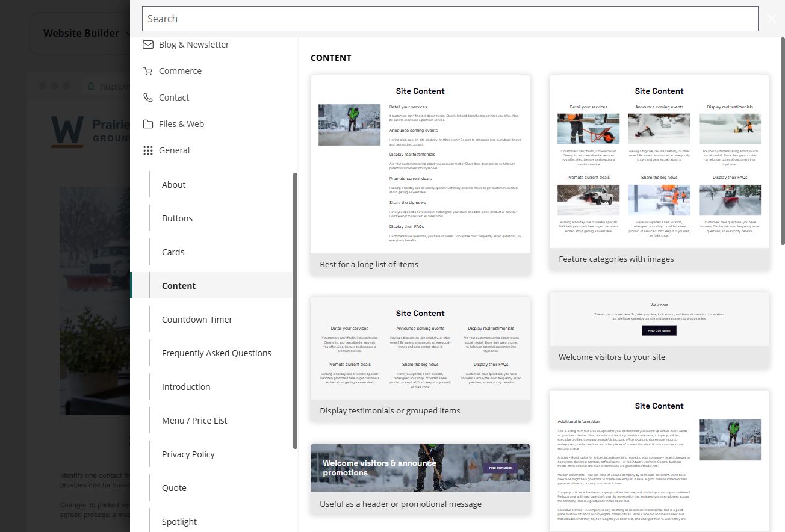
Task: Click the Commerce shopping cart icon
Action: (147, 71)
